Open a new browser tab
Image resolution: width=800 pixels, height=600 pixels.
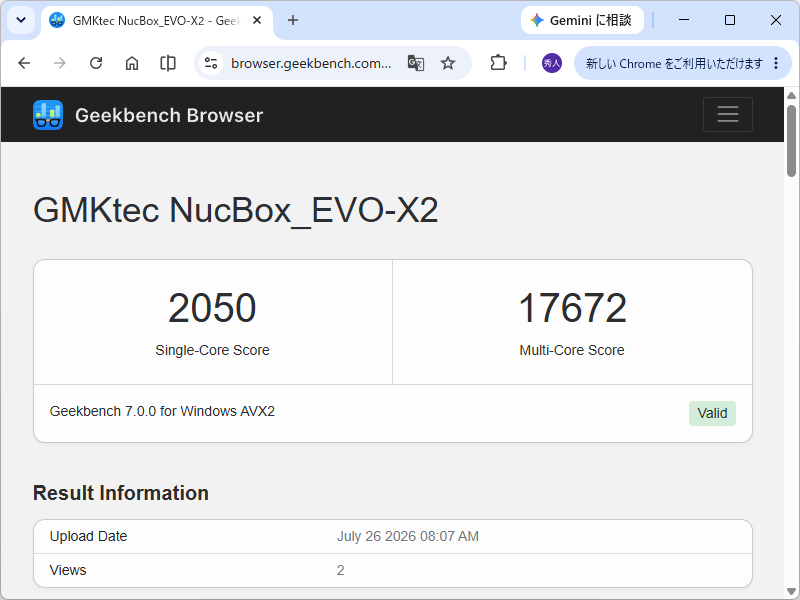292,20
